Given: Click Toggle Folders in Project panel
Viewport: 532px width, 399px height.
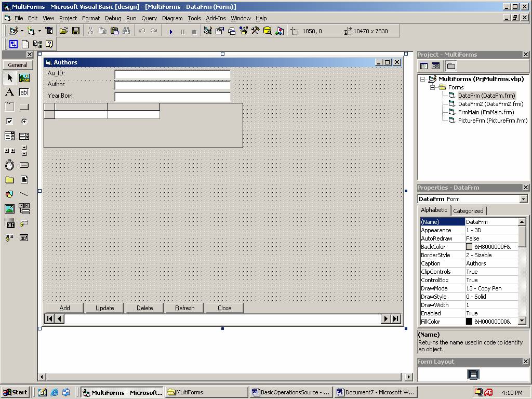Looking at the screenshot, I should click(x=451, y=66).
